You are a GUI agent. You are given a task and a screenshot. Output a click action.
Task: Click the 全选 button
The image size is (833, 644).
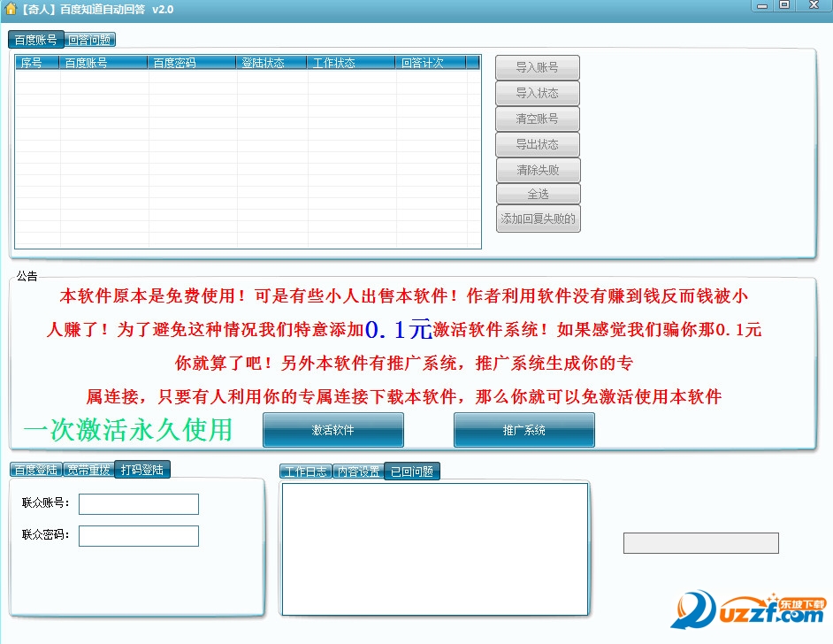[538, 194]
